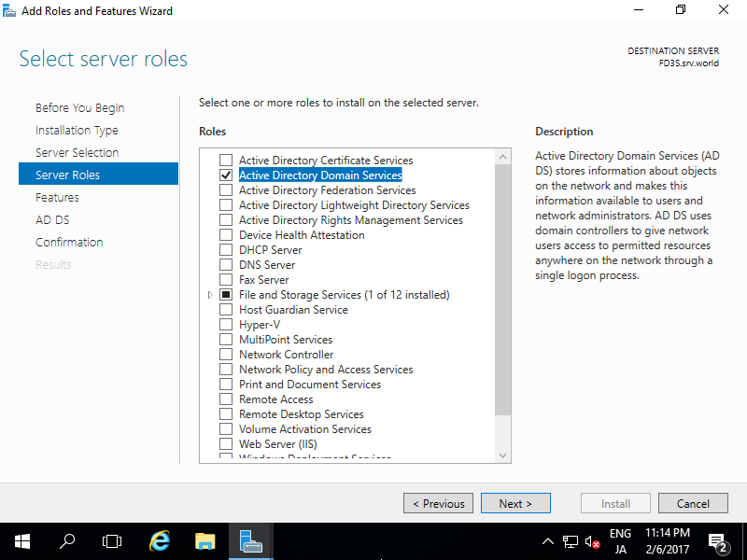Open Task View on the taskbar

click(112, 541)
